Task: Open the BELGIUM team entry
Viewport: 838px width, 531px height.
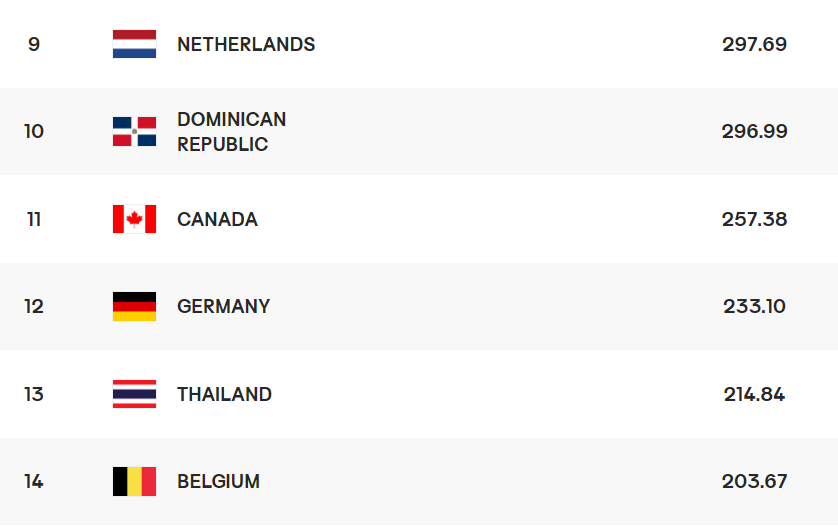Action: [x=218, y=481]
